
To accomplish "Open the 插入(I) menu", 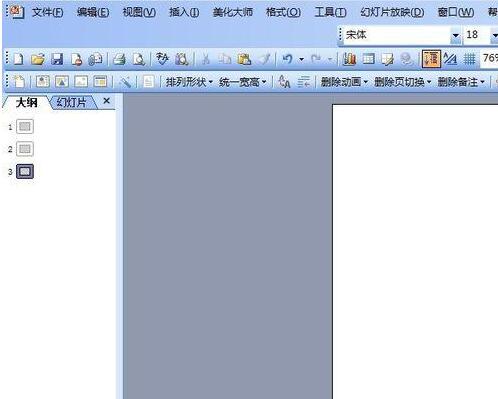I will (184, 12).
